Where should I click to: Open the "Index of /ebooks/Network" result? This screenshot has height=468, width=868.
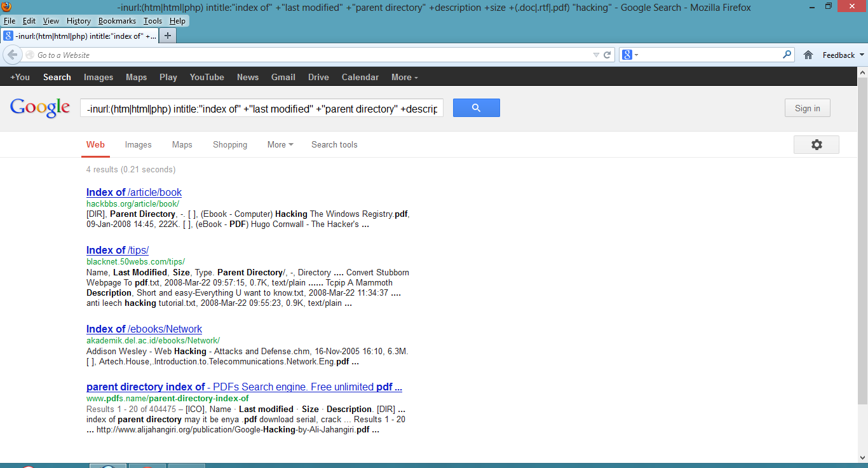144,329
